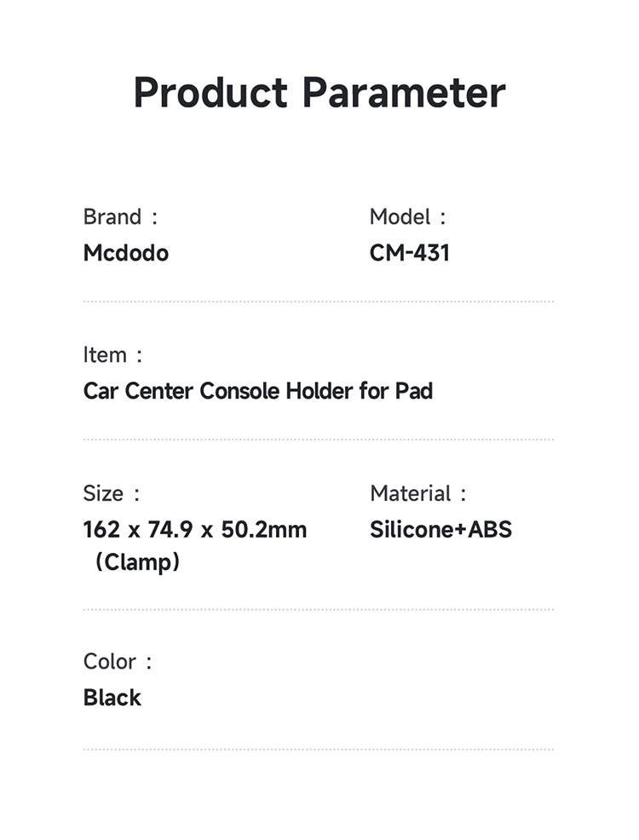Click the (Clamp) note under size
Screen dimensions: 639x840
137,563
